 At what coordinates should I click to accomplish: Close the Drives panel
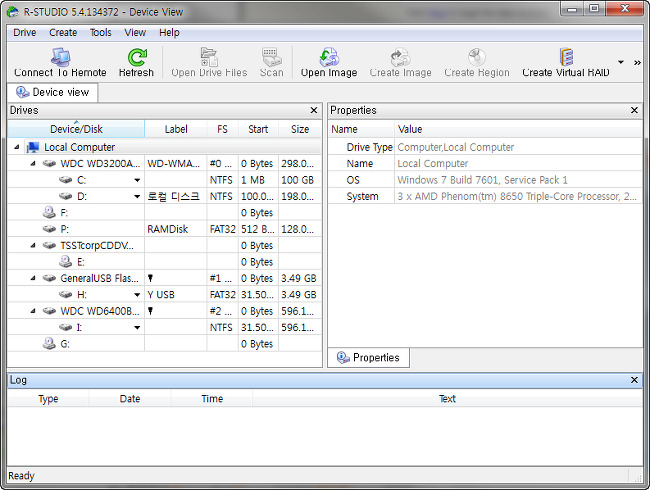click(x=314, y=110)
